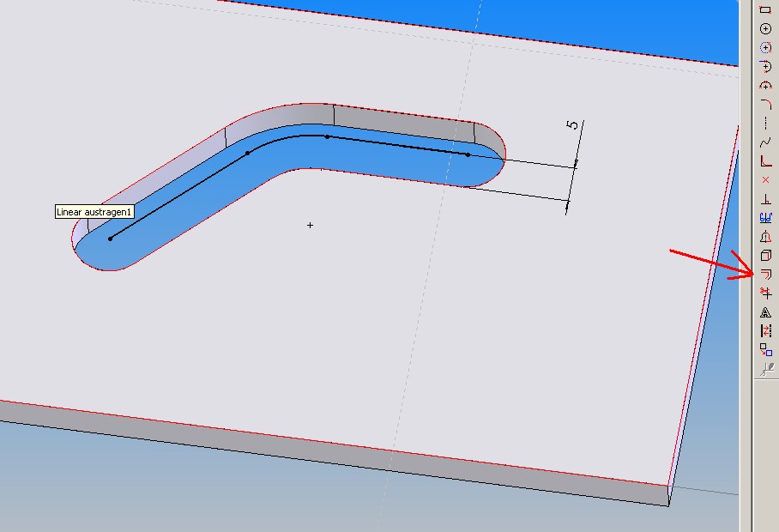Open Add Relation perpendicular icon
The width and height of the screenshot is (779, 532).
click(766, 198)
